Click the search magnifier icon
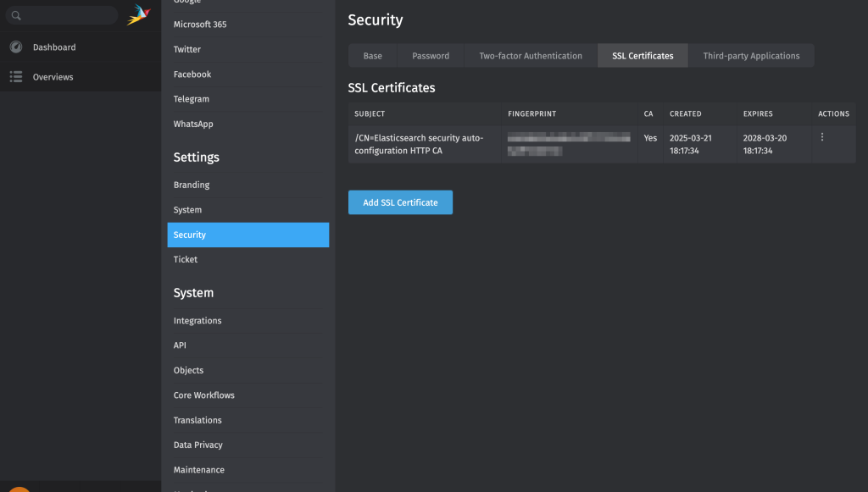868x492 pixels. (16, 15)
